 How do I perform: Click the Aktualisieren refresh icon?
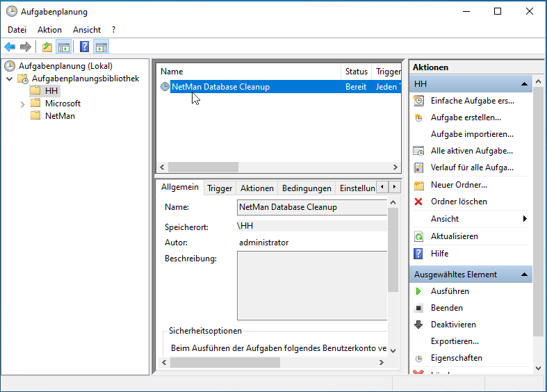pos(418,236)
